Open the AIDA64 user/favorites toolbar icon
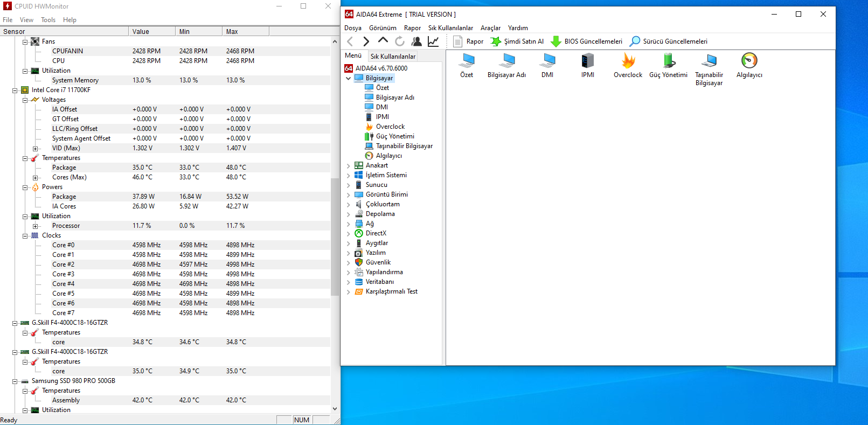 point(416,41)
